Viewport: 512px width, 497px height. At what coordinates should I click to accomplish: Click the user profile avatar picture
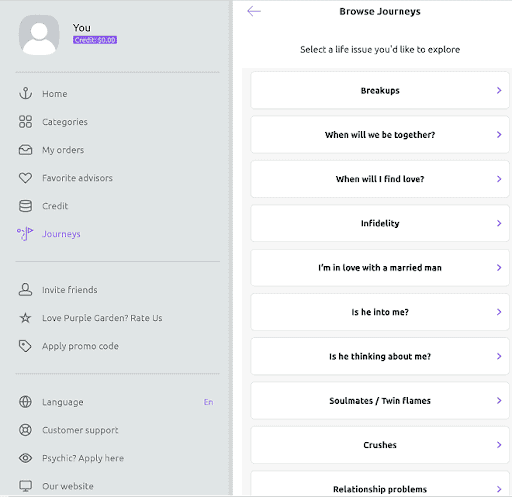coord(39,34)
